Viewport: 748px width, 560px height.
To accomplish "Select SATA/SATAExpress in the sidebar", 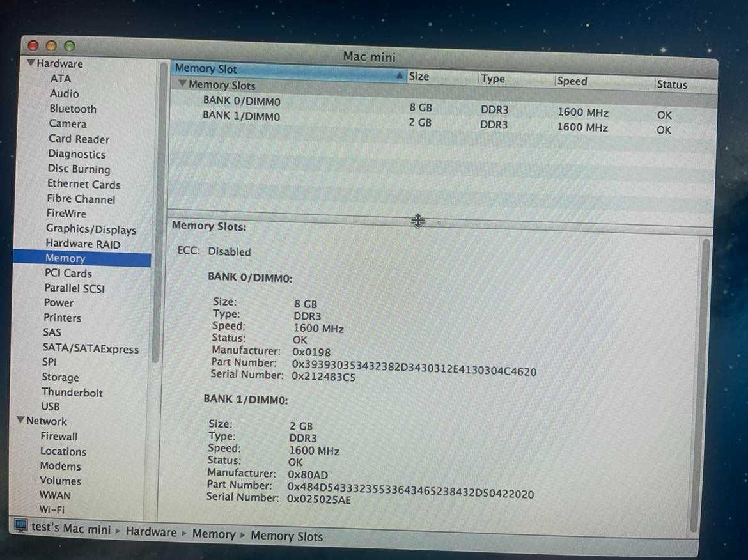I will click(91, 348).
